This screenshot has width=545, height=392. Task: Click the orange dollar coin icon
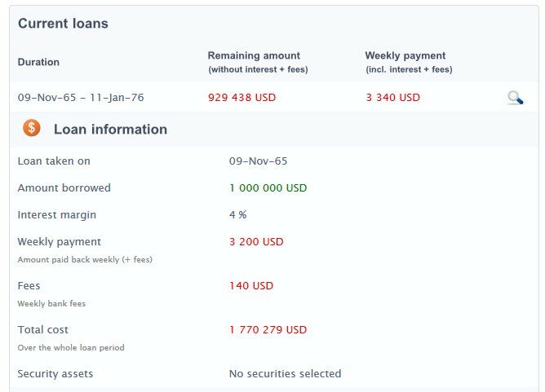(x=32, y=128)
